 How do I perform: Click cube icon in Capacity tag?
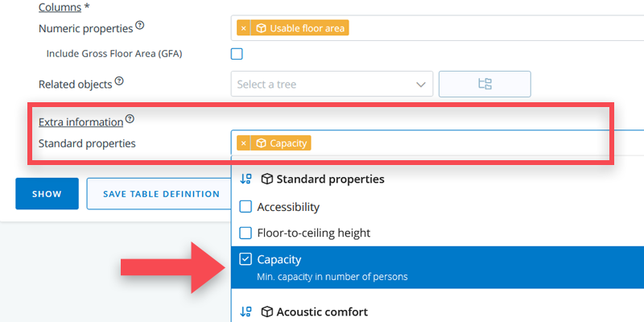(x=261, y=143)
